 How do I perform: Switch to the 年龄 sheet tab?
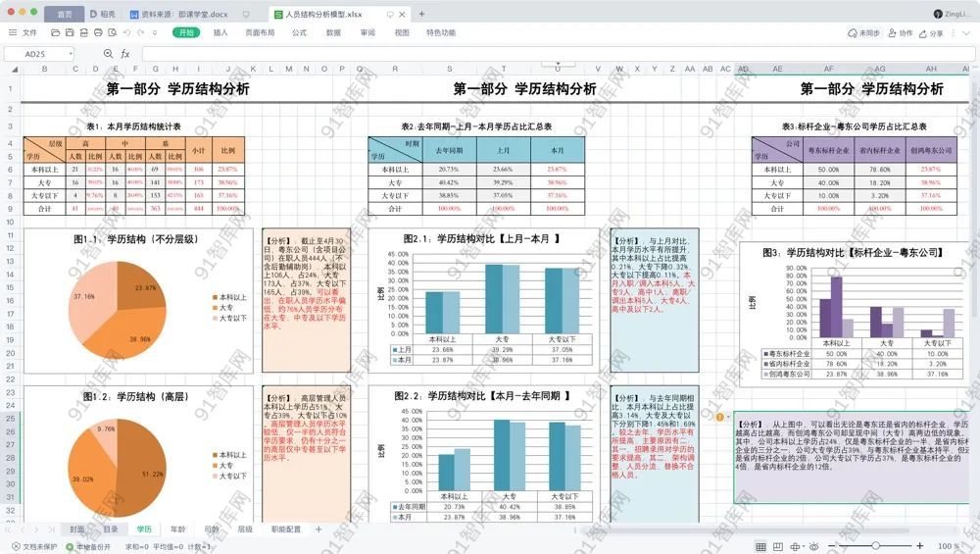point(177,529)
